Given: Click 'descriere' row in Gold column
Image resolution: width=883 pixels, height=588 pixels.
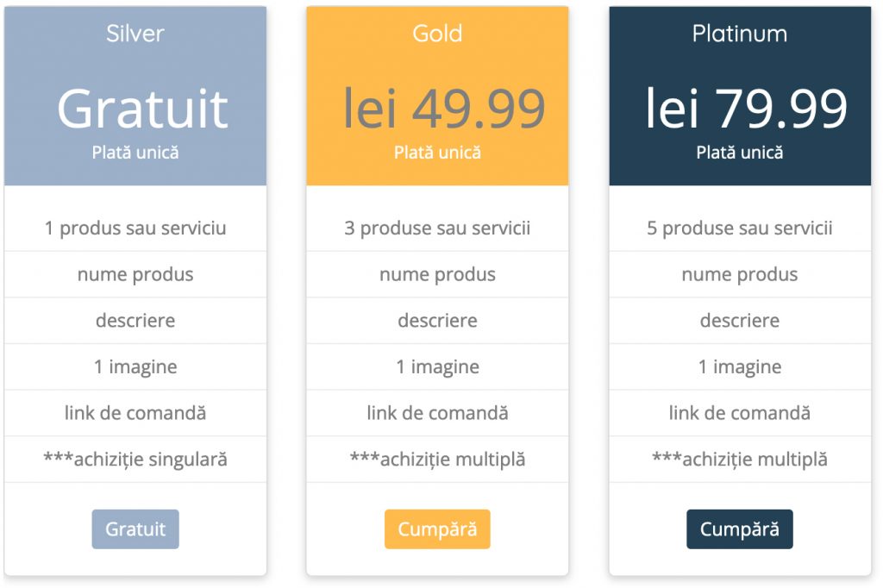Looking at the screenshot, I should (x=437, y=321).
